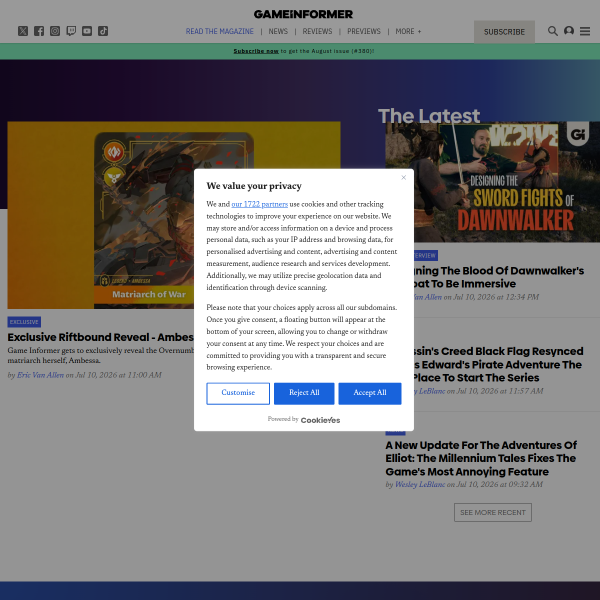Image resolution: width=600 pixels, height=600 pixels.
Task: Open author Eric Van Allen under Riftbound article
Action: pyautogui.click(x=41, y=375)
